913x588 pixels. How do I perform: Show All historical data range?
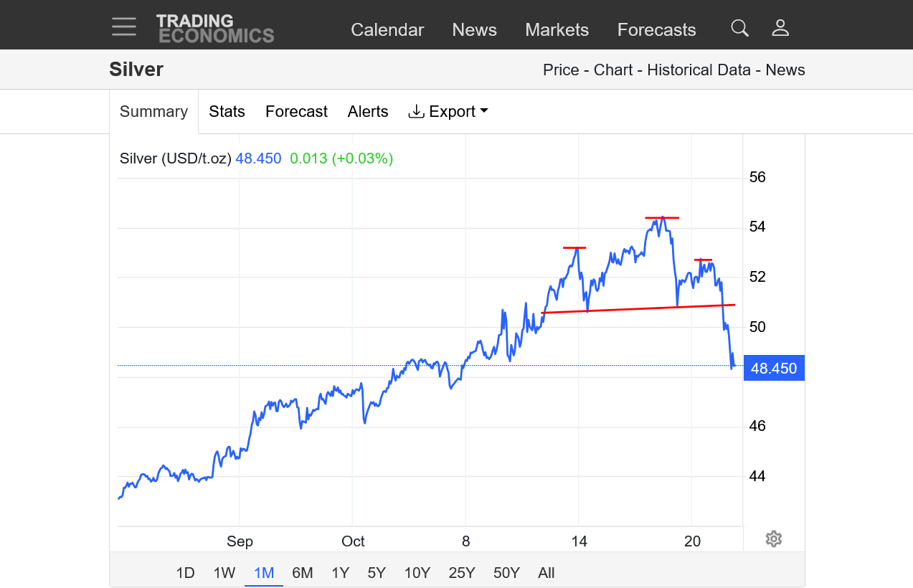click(x=547, y=573)
